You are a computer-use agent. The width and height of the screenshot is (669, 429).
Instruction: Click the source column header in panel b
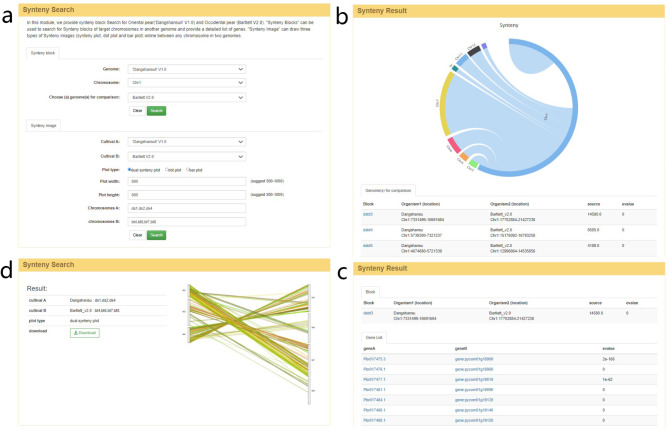coord(593,204)
